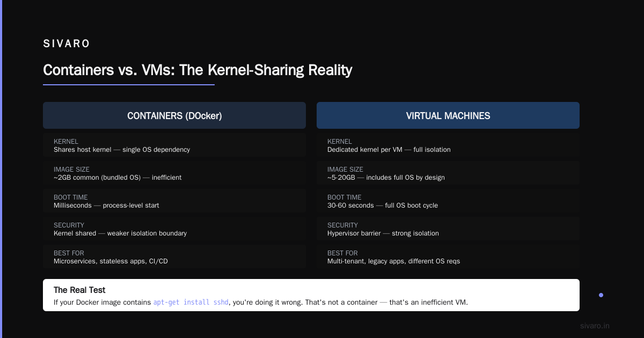644x338 pixels.
Task: Select 'Microservices, stateless apps, CI/CD' text
Action: [111, 261]
